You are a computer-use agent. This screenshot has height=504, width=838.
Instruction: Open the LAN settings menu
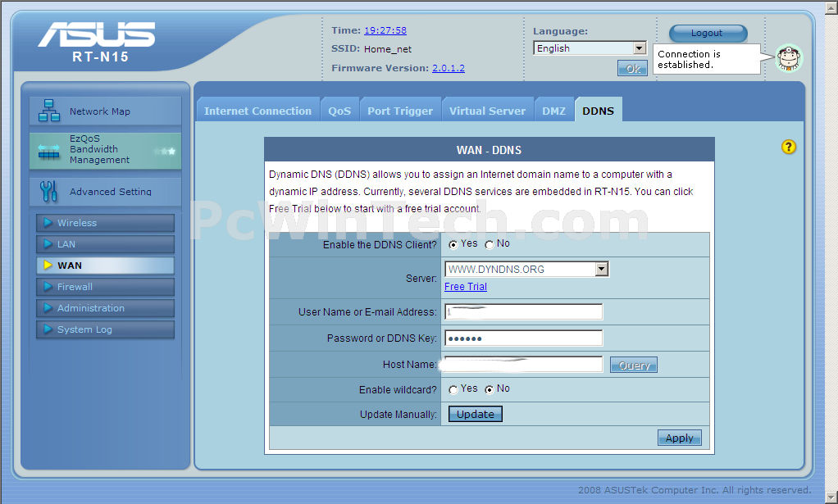click(x=105, y=244)
